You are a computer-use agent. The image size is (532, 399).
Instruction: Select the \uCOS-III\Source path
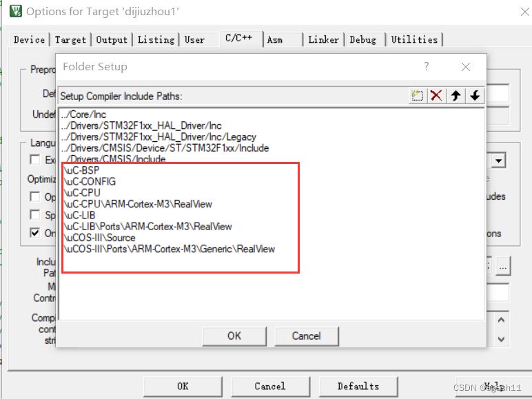point(99,238)
